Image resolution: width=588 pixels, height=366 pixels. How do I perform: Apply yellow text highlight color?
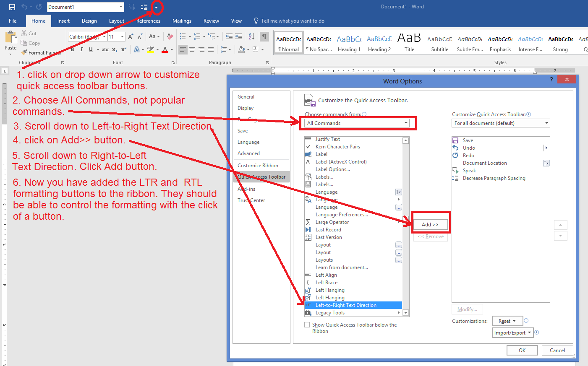tap(151, 49)
